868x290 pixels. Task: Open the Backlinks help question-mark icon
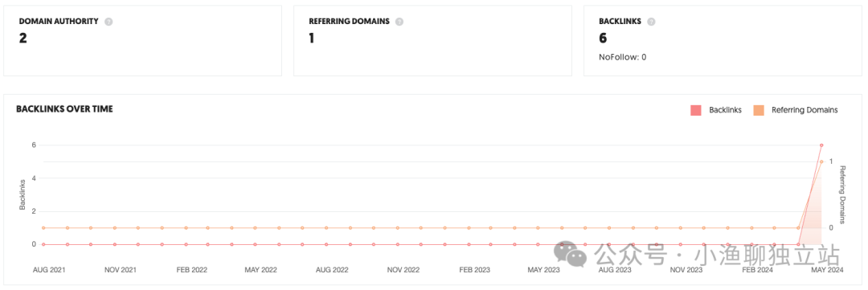point(651,22)
